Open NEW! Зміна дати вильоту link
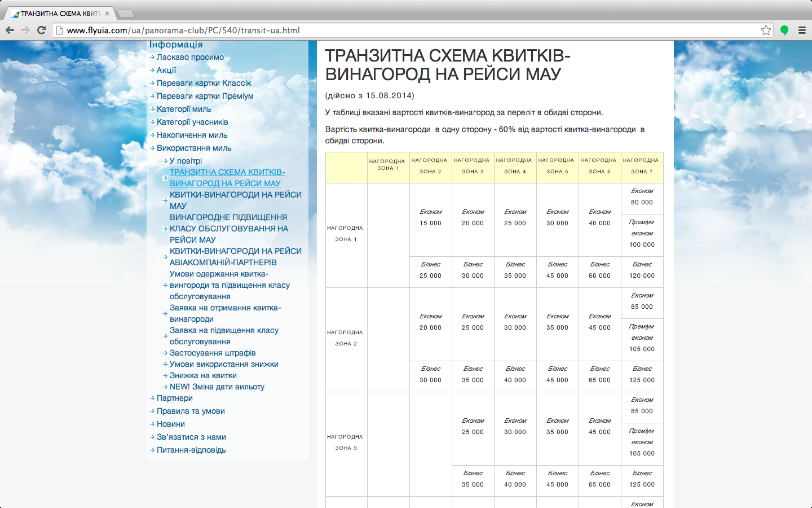812x508 pixels. (x=217, y=387)
